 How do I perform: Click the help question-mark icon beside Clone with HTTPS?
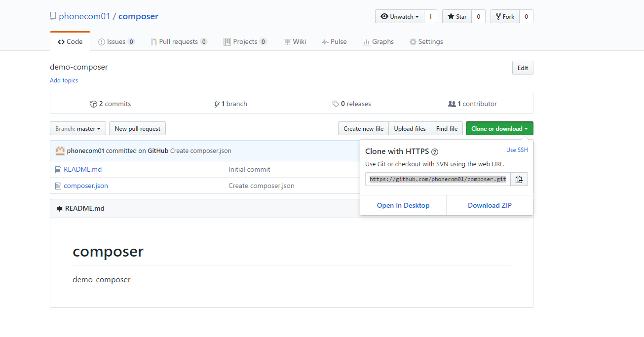(x=435, y=152)
